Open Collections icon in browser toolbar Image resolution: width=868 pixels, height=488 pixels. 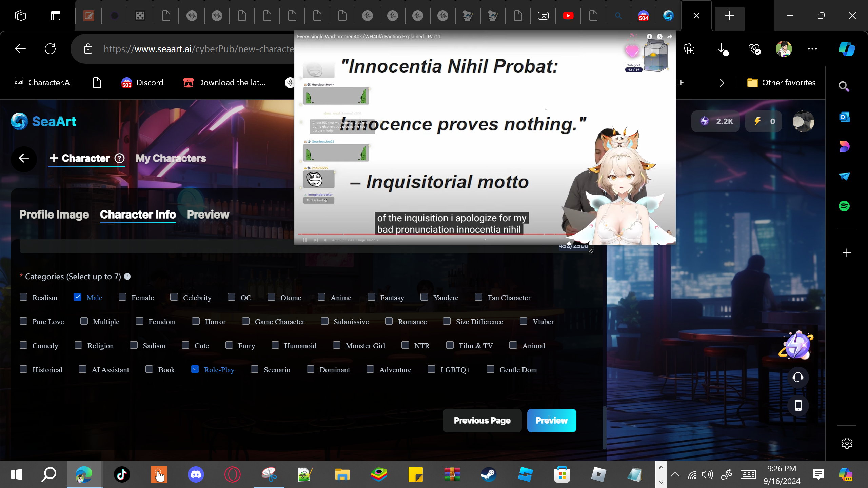pos(689,49)
